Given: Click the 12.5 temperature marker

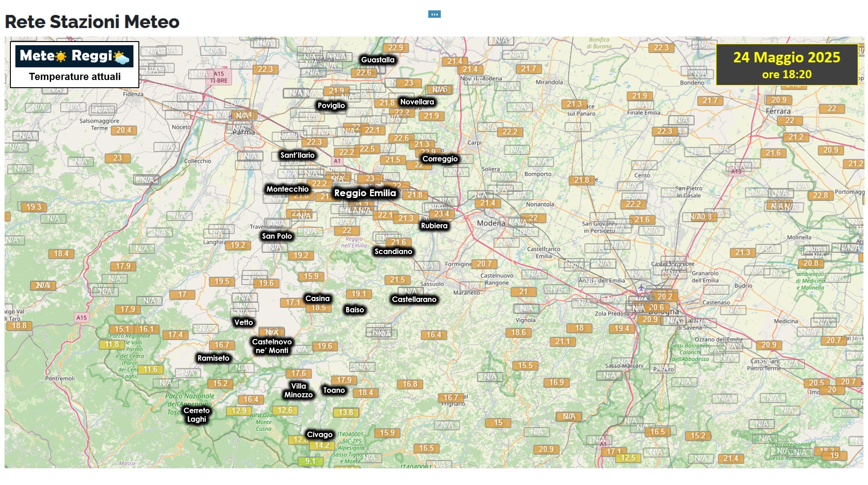Looking at the screenshot, I should click(628, 458).
